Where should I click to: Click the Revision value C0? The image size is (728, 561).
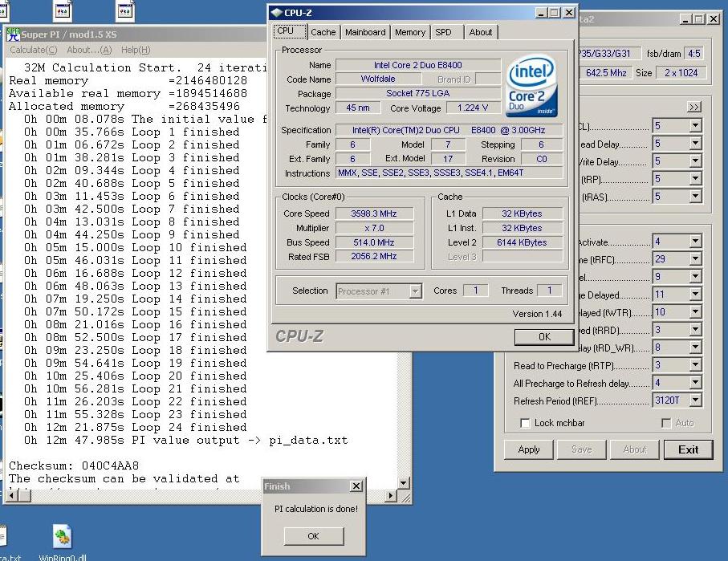(x=541, y=159)
